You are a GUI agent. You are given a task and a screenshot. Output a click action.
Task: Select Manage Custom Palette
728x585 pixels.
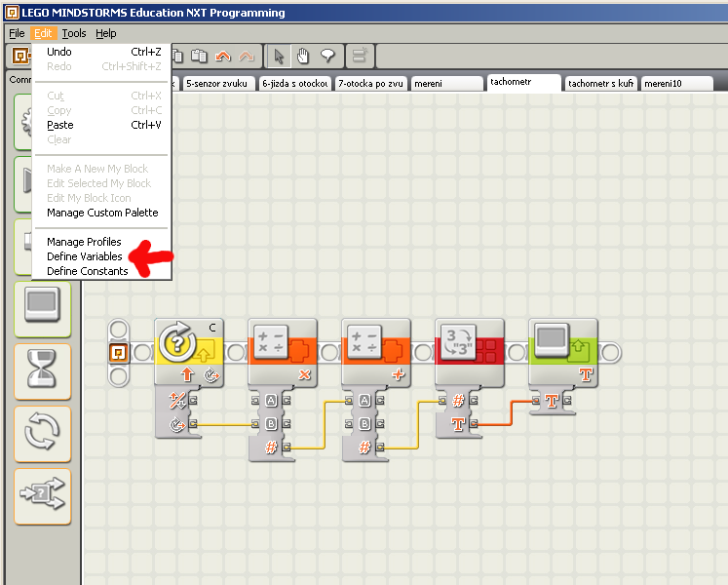[x=103, y=213]
